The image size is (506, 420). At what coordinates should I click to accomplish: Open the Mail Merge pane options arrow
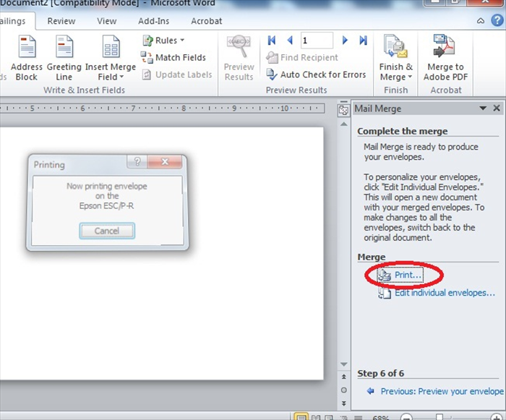[x=483, y=108]
